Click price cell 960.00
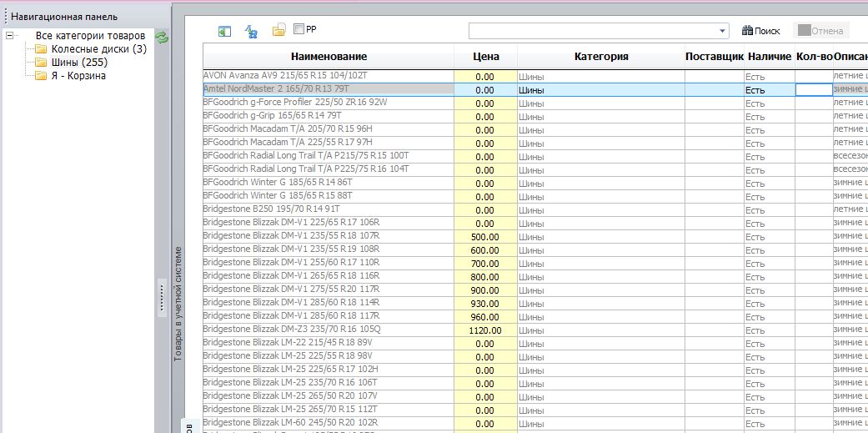This screenshot has height=433, width=868. click(485, 317)
